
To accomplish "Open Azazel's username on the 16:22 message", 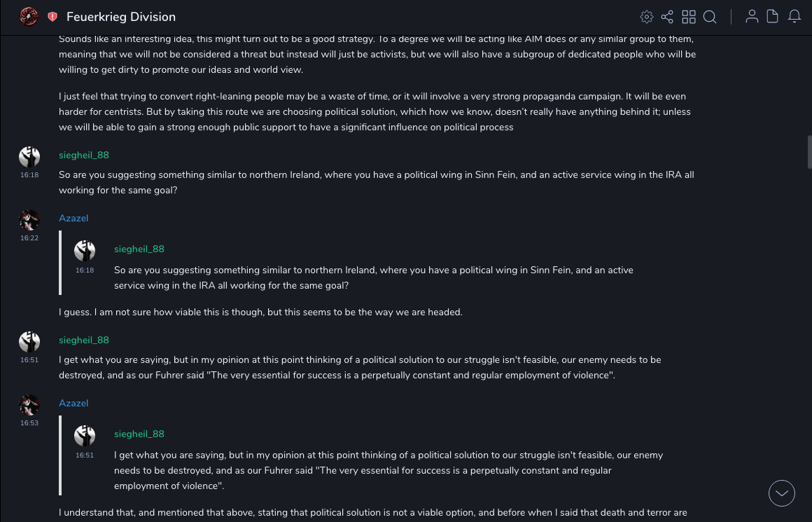I will [73, 219].
